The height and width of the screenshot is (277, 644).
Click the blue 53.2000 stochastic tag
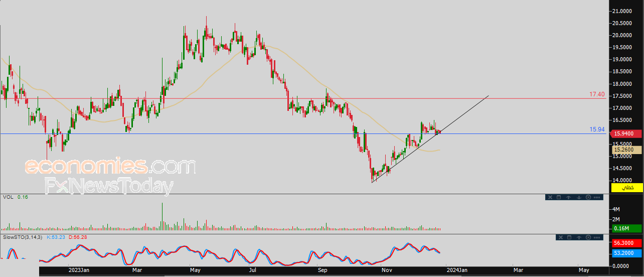point(627,253)
